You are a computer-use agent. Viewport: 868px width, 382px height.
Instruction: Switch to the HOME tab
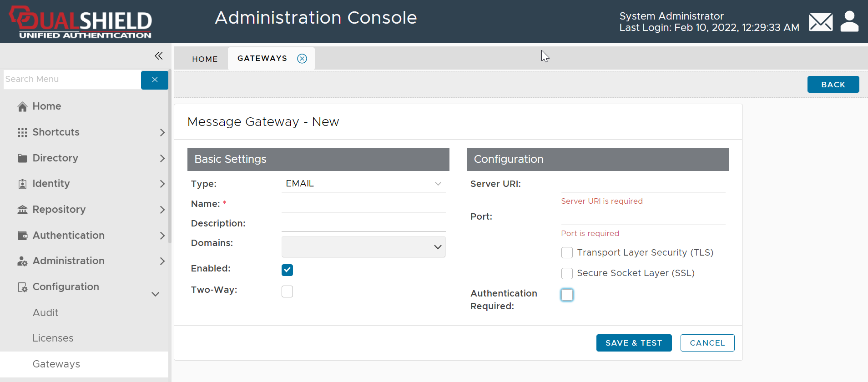(205, 59)
